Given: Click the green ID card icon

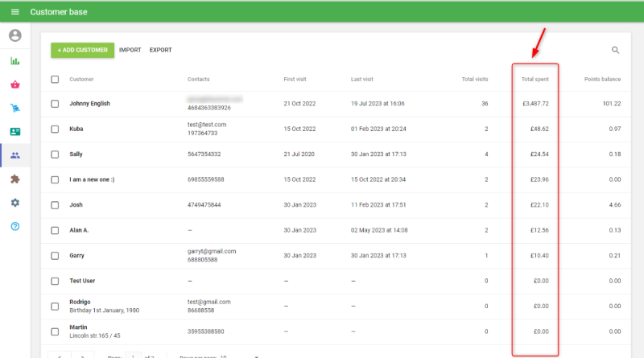Looking at the screenshot, I should [14, 132].
